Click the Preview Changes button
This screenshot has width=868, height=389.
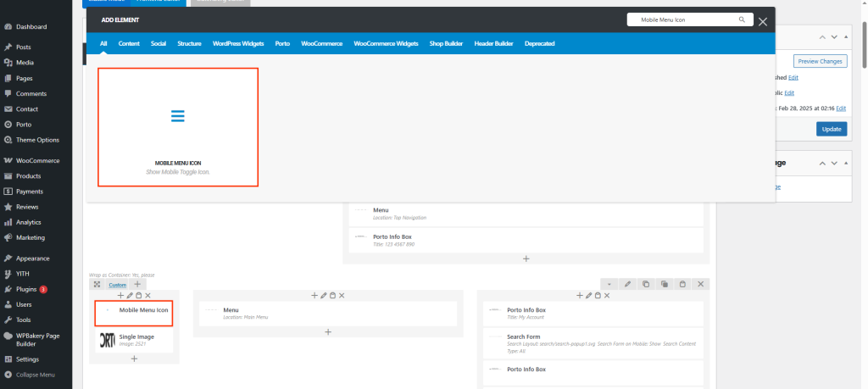pyautogui.click(x=820, y=61)
